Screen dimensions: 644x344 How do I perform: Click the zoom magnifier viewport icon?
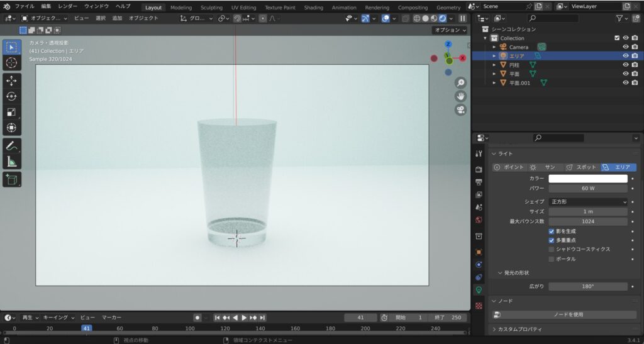click(460, 82)
